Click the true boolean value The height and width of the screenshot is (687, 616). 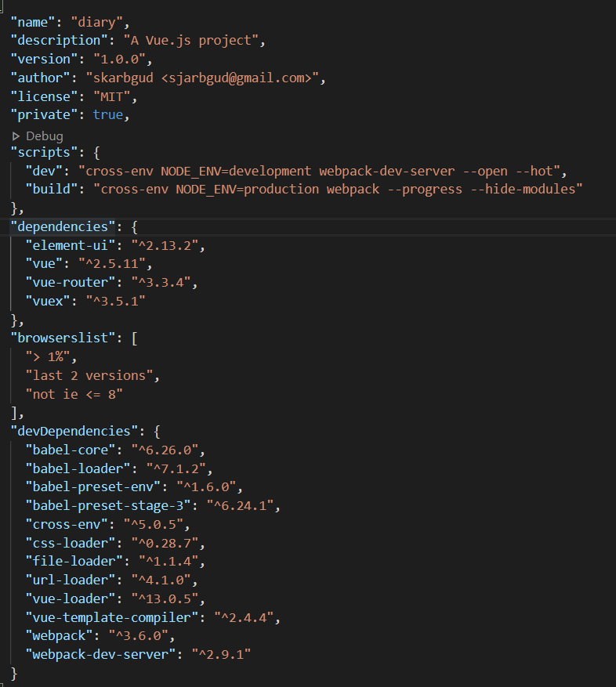(x=108, y=115)
